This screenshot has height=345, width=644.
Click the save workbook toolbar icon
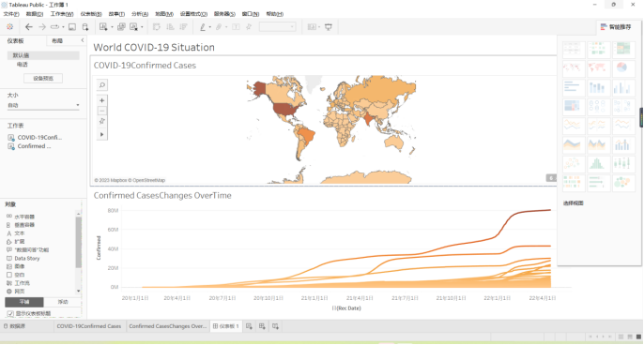72,27
